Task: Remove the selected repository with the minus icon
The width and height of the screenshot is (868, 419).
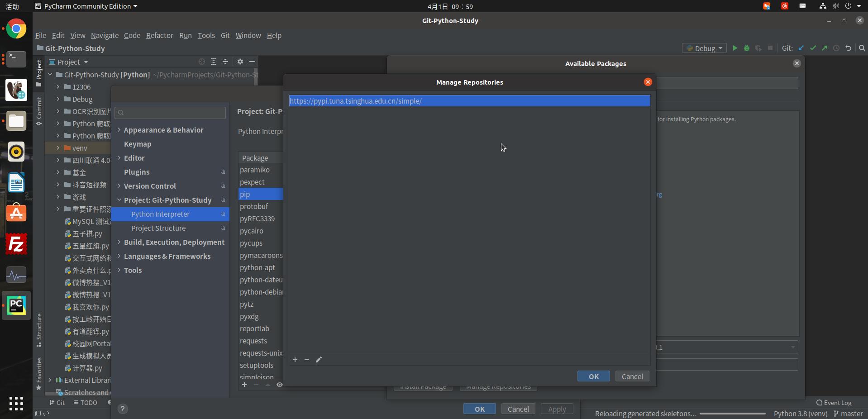Action: tap(307, 360)
